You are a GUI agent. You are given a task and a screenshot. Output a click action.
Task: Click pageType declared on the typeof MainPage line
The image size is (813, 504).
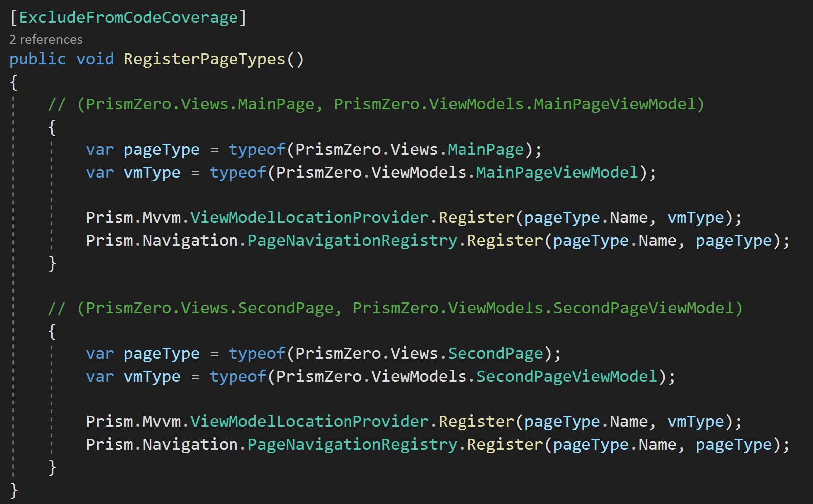click(x=162, y=150)
